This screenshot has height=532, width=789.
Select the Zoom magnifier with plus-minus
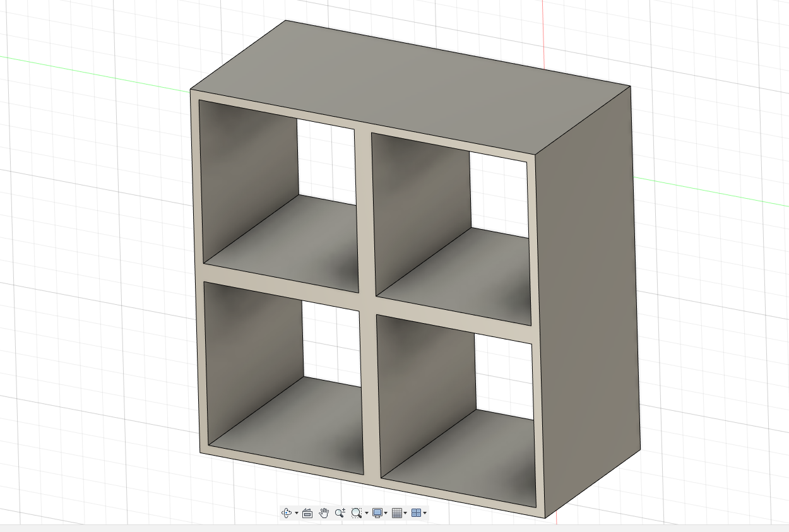[x=340, y=513]
